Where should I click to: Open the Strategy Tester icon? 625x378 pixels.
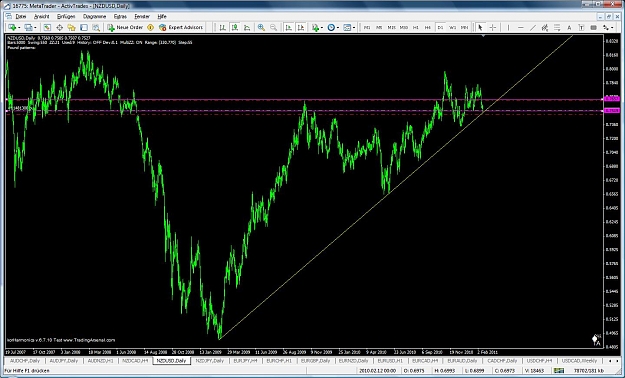(96, 28)
